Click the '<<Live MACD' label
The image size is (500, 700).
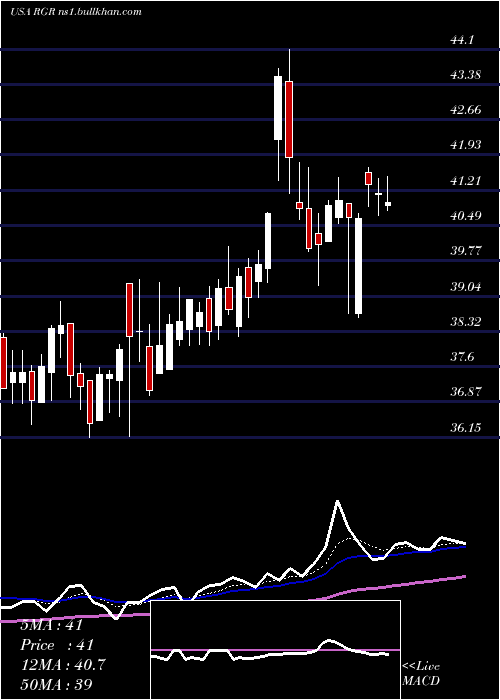point(421,673)
